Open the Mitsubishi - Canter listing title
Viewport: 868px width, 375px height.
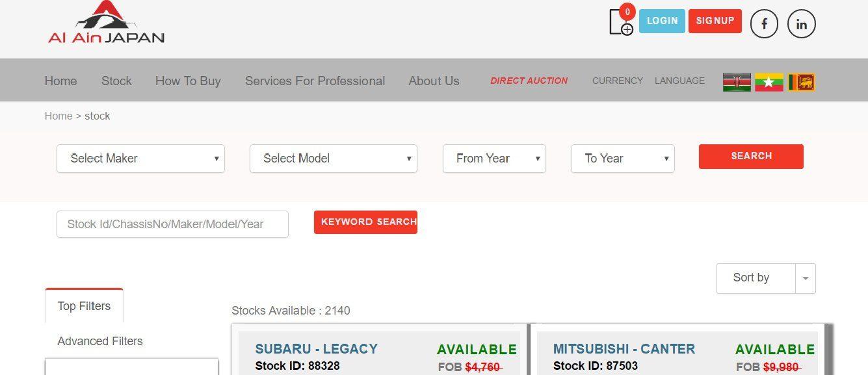click(x=624, y=349)
